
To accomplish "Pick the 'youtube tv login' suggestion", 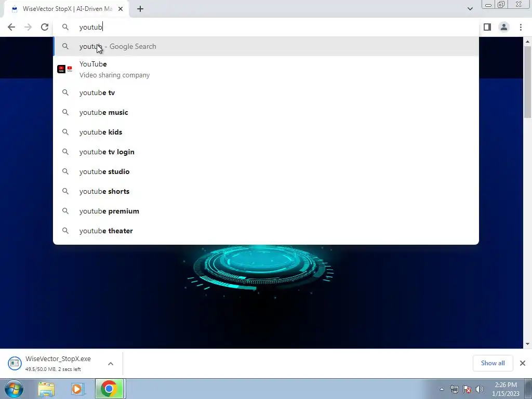I will coord(266,152).
